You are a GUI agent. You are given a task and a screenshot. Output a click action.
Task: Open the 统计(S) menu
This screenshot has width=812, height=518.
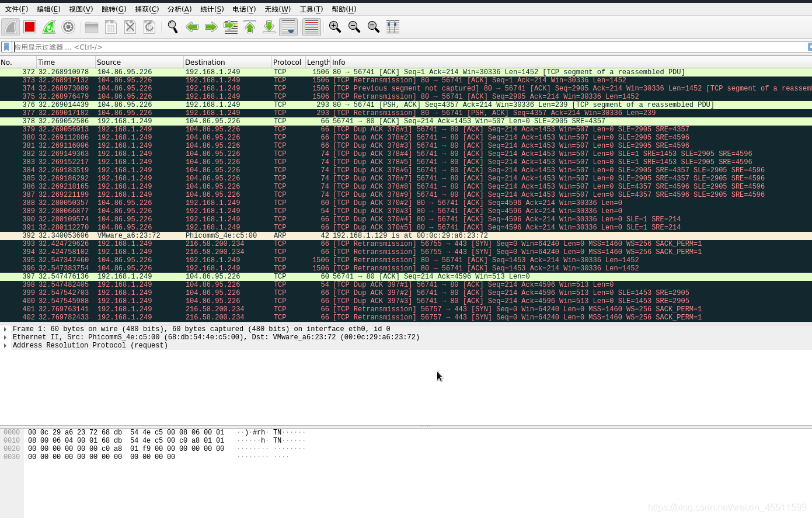(x=212, y=9)
